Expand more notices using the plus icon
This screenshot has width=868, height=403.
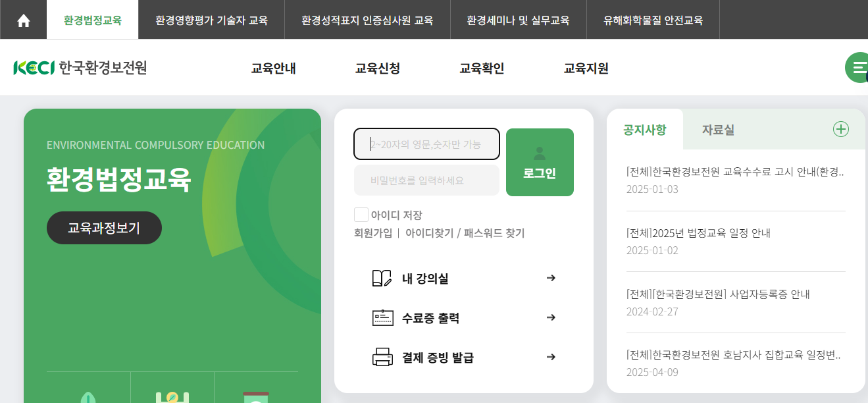click(x=840, y=129)
